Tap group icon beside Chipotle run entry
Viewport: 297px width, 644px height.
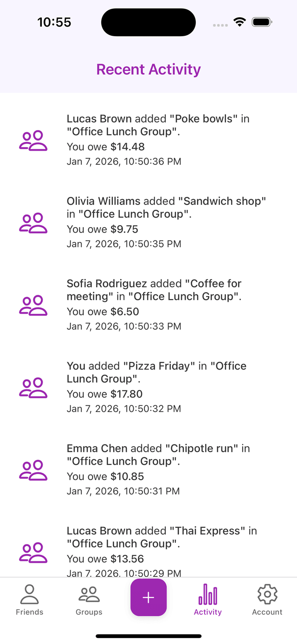pyautogui.click(x=33, y=470)
